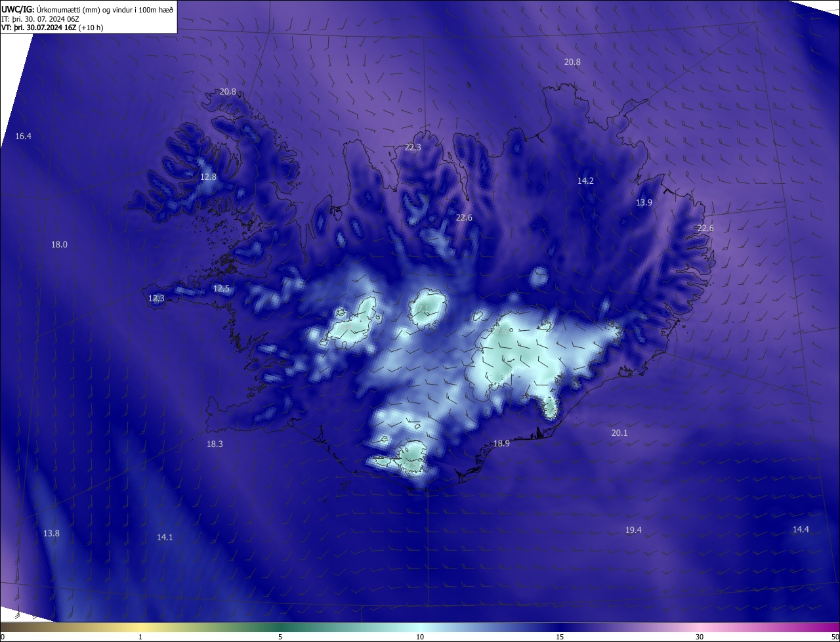The image size is (840, 642).
Task: Click the 12.5 value on the map
Action: point(221,288)
